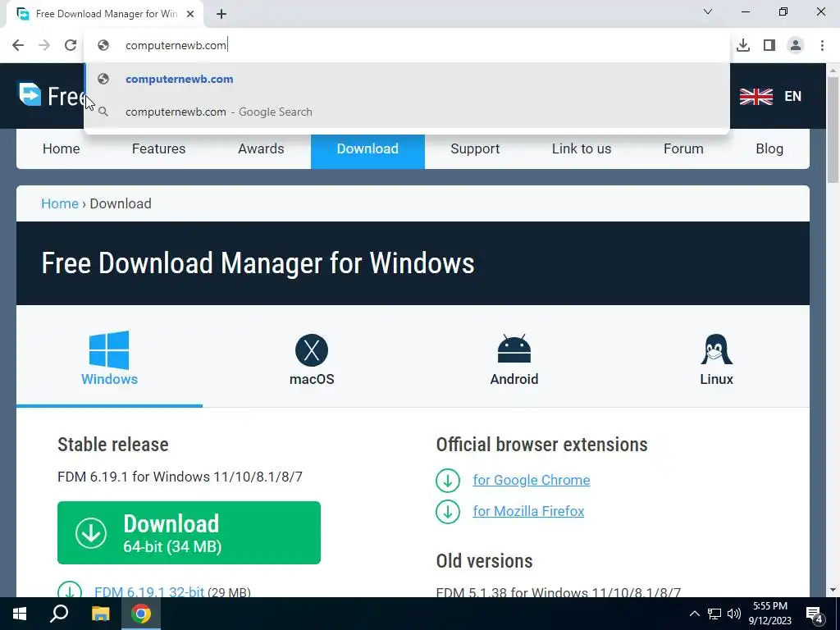Click the UK flag language icon
The image size is (840, 630).
[x=756, y=97]
